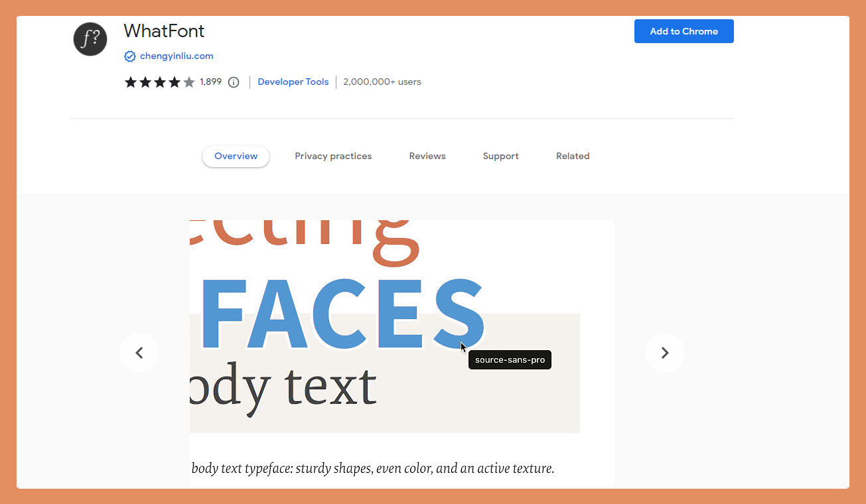Click the Add to Chrome button
The height and width of the screenshot is (504, 866).
684,31
